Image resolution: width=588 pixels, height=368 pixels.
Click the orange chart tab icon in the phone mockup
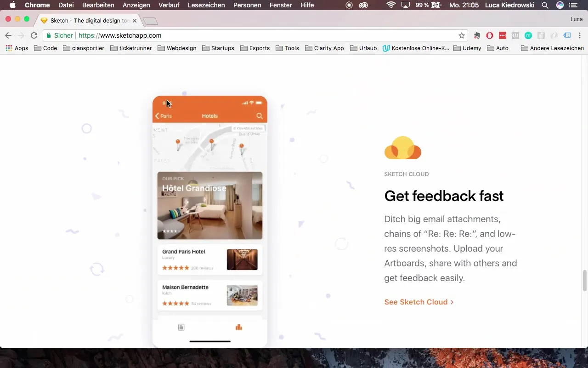(238, 327)
